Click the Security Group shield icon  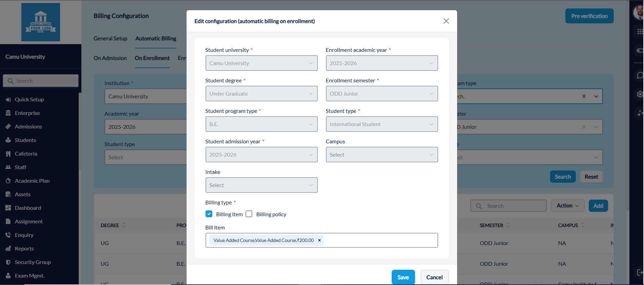8,262
